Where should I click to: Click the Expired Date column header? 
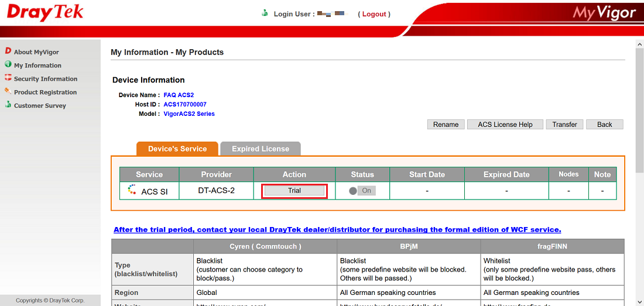pos(507,174)
